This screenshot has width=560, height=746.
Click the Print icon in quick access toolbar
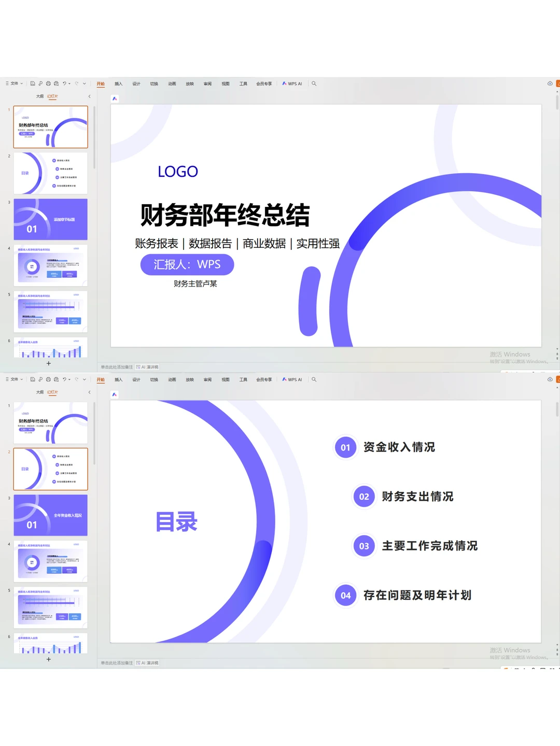click(49, 83)
